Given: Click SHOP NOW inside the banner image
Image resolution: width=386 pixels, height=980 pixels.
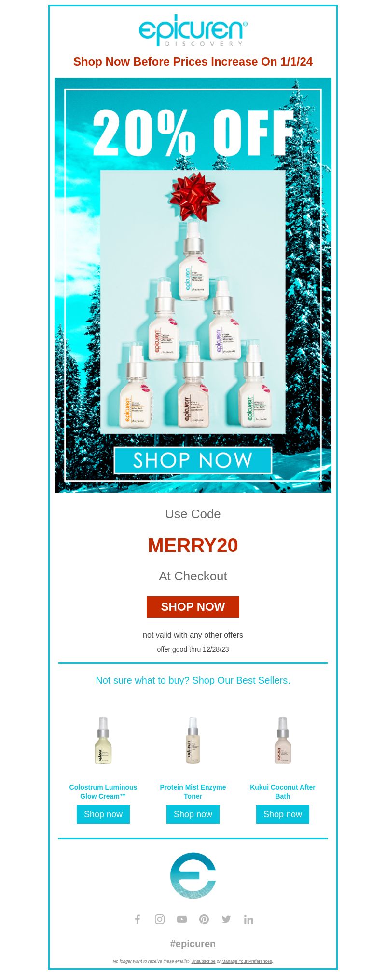Looking at the screenshot, I should click(x=193, y=460).
